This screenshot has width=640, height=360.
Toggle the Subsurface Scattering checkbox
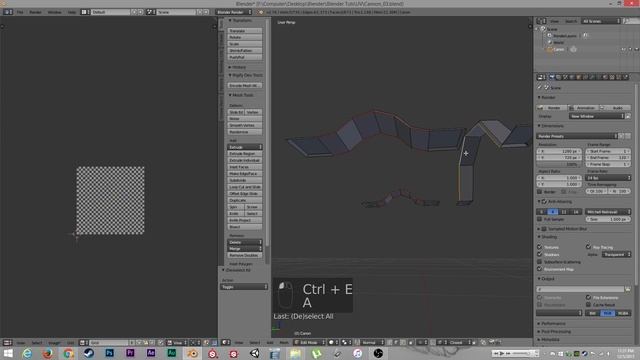(x=540, y=262)
